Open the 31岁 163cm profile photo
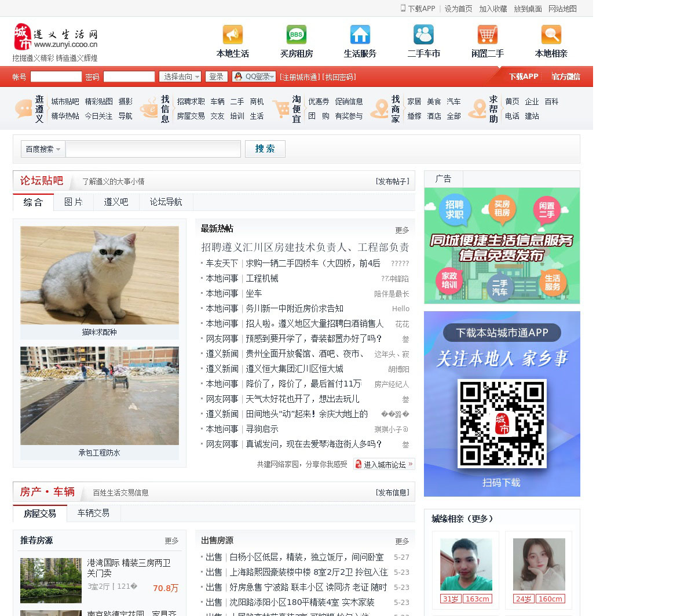Screen dimensions: 695x616 click(466, 564)
